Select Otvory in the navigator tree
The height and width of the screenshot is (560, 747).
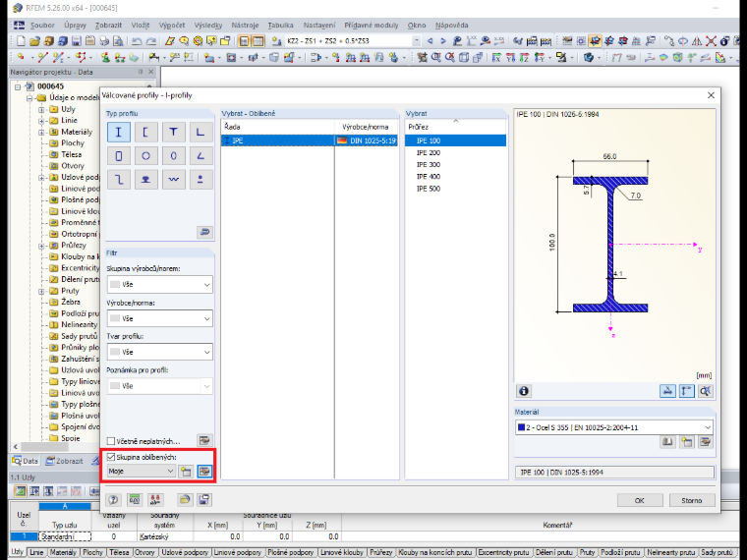73,166
